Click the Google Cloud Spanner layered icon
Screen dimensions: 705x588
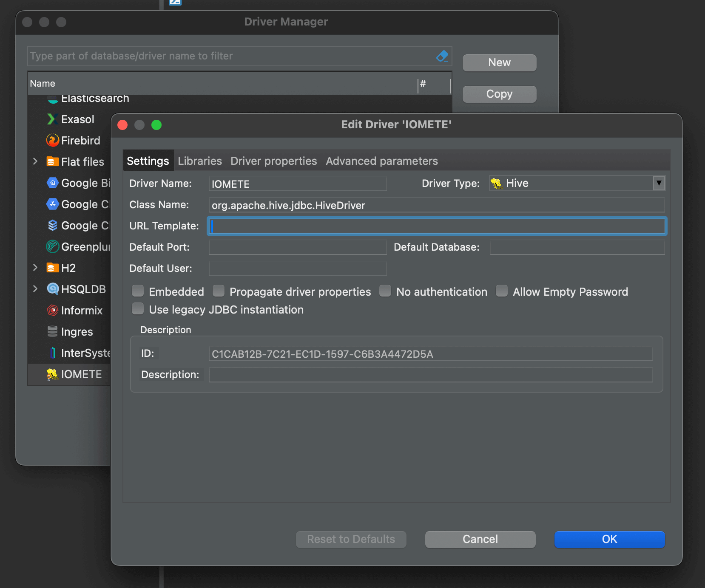[x=52, y=226]
